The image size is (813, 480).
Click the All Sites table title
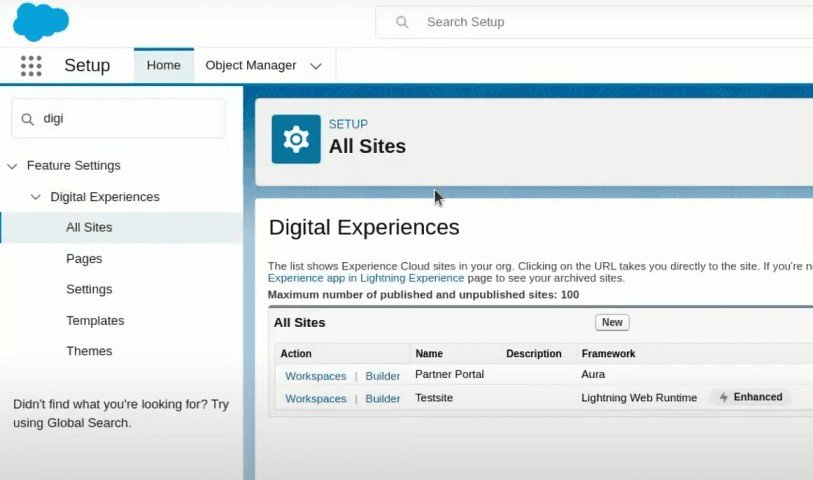[x=300, y=322]
